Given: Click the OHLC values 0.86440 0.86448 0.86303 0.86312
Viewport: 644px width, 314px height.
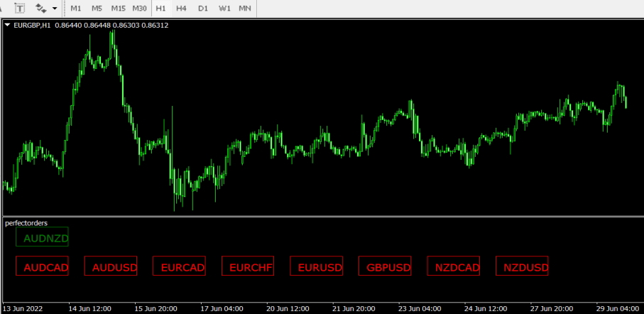Looking at the screenshot, I should (111, 25).
